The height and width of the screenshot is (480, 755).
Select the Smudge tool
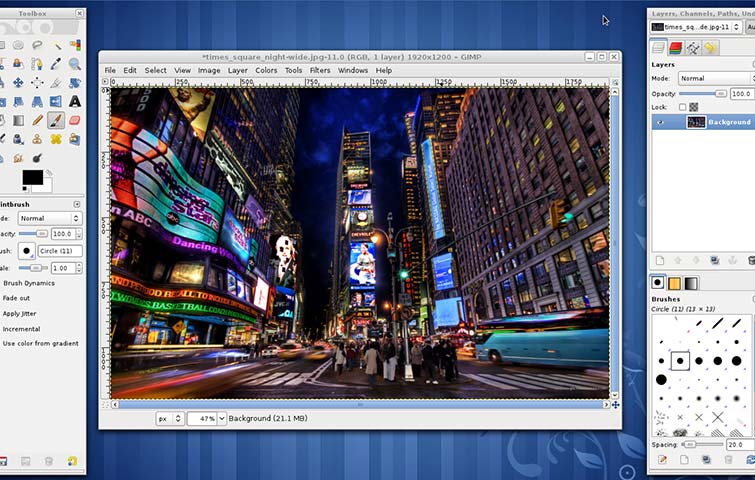(18, 158)
